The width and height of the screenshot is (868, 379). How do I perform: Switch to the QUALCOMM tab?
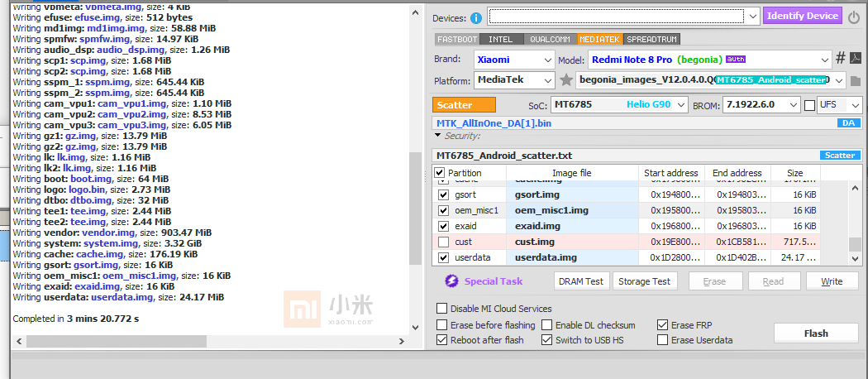(549, 40)
